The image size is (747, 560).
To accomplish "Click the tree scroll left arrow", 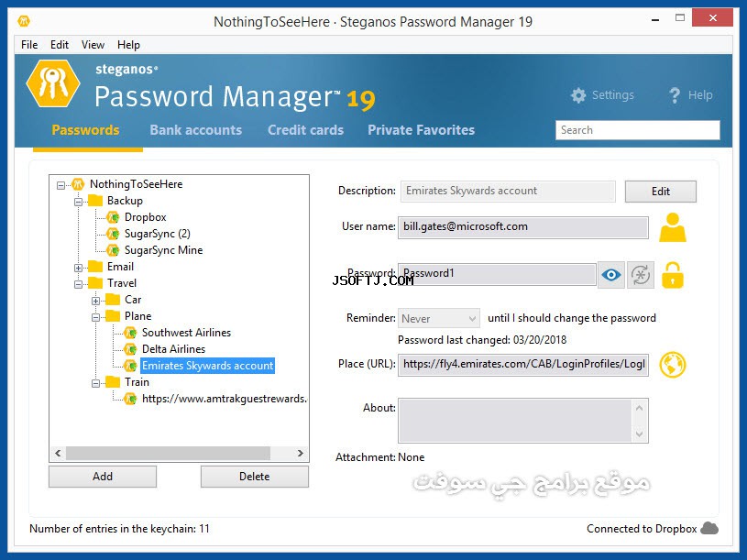I will tap(58, 453).
